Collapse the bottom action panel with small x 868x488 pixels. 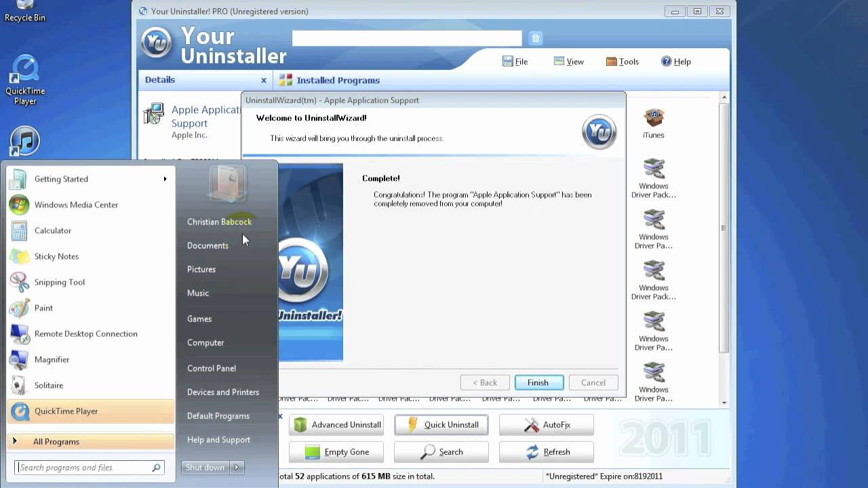point(280,416)
